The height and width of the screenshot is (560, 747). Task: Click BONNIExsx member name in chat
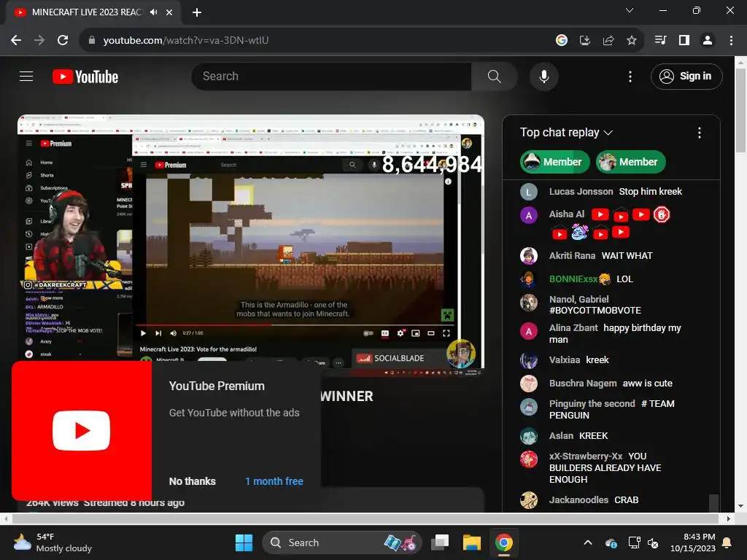click(573, 279)
